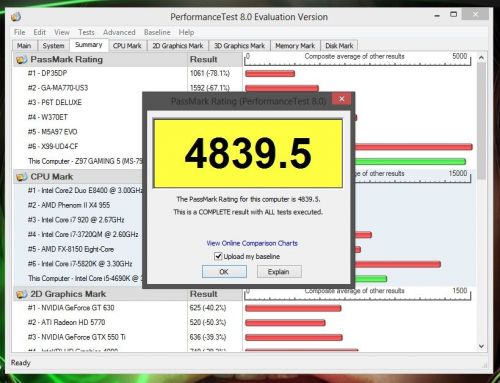500x383 pixels.
Task: Open the 3D Graphics Mark tab
Action: pos(239,46)
